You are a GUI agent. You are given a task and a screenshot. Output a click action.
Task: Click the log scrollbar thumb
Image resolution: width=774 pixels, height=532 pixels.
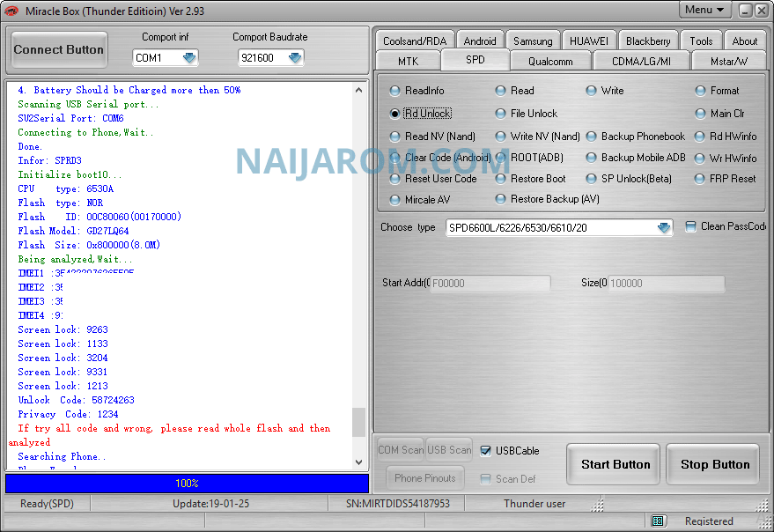point(359,422)
